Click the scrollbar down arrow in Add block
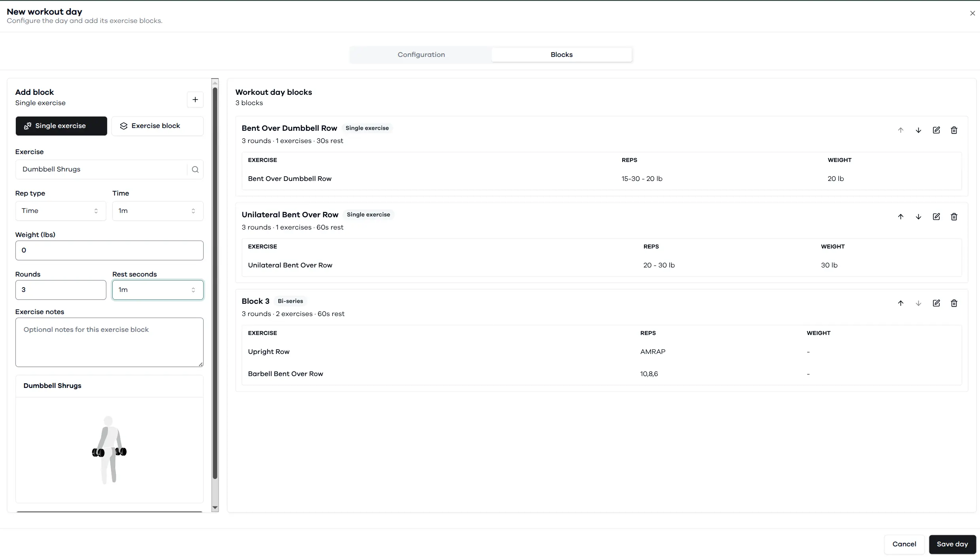Image resolution: width=980 pixels, height=557 pixels. (215, 508)
